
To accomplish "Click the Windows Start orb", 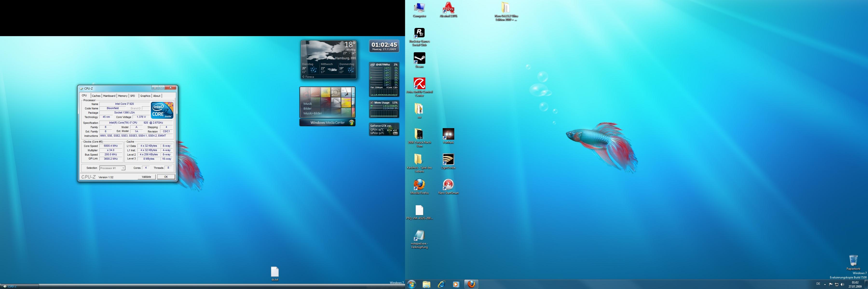I will click(411, 284).
